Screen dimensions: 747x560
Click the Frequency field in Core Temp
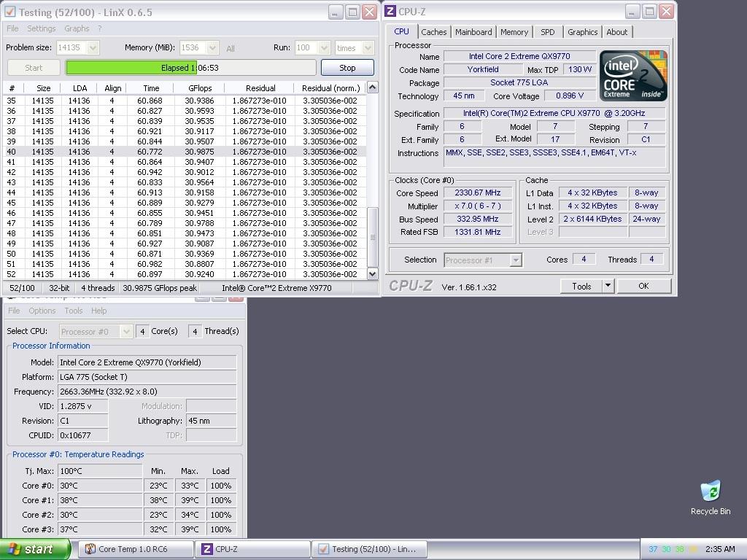147,392
